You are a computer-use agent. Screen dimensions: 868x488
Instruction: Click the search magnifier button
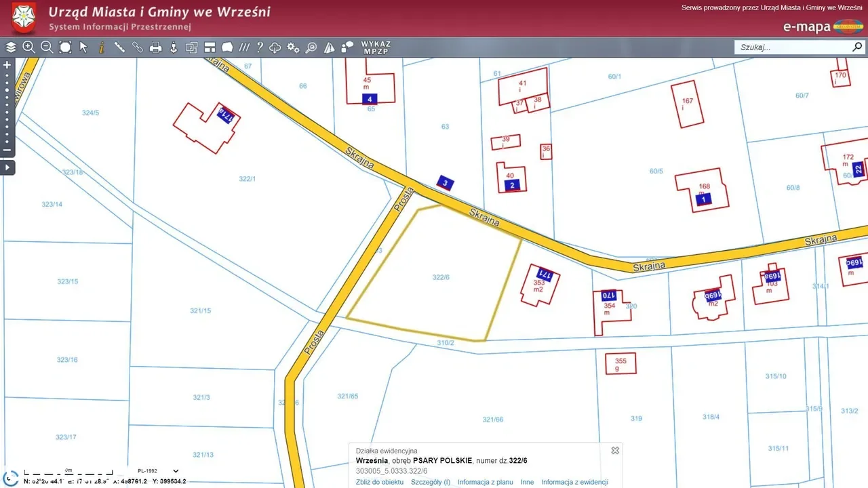tap(857, 47)
